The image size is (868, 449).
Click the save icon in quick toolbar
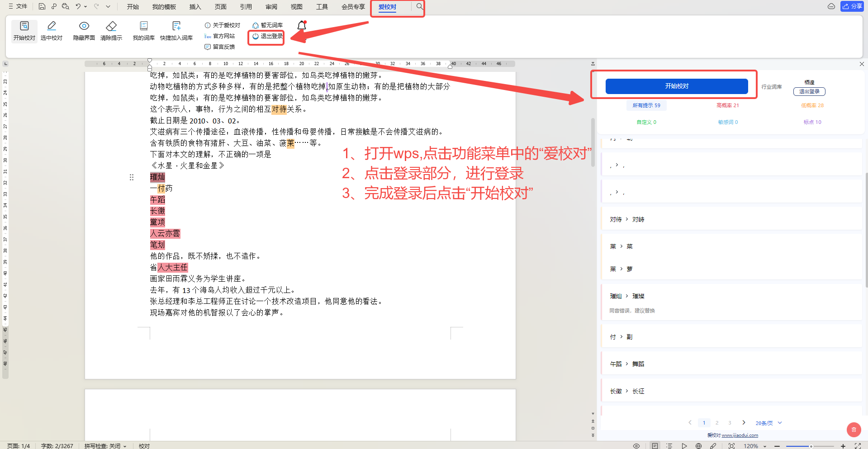click(42, 6)
